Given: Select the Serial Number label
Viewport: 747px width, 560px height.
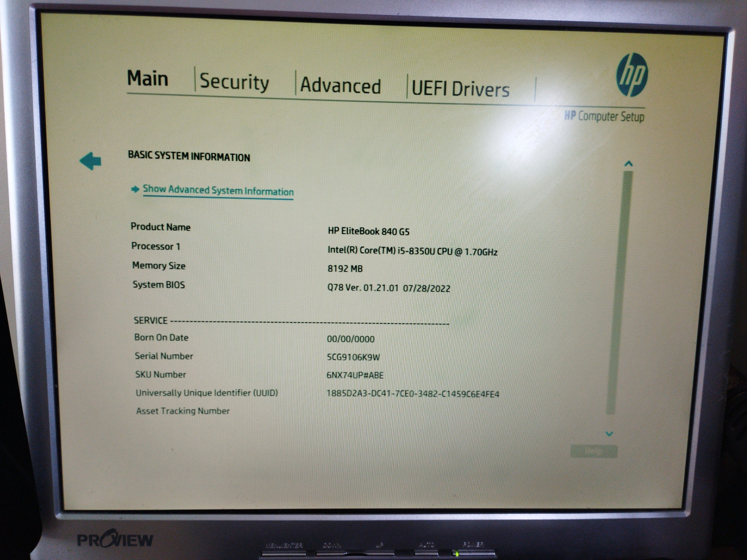Looking at the screenshot, I should pyautogui.click(x=164, y=356).
